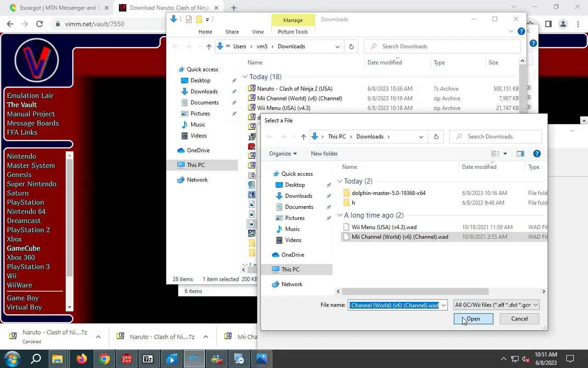Click the Open button in Select a File dialog
The width and height of the screenshot is (588, 368).
click(x=473, y=319)
